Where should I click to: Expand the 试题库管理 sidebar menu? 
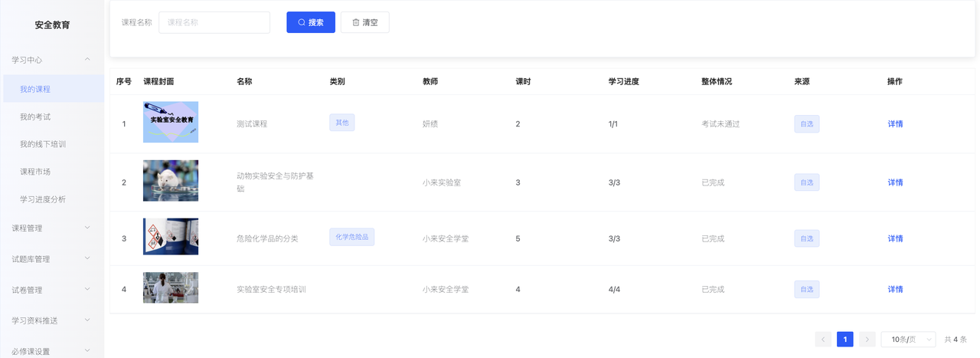(x=52, y=259)
